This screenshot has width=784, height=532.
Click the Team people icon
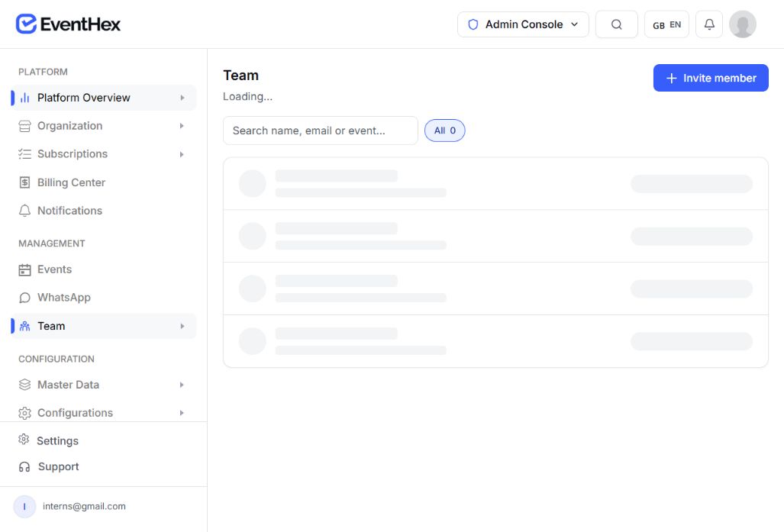pyautogui.click(x=24, y=326)
